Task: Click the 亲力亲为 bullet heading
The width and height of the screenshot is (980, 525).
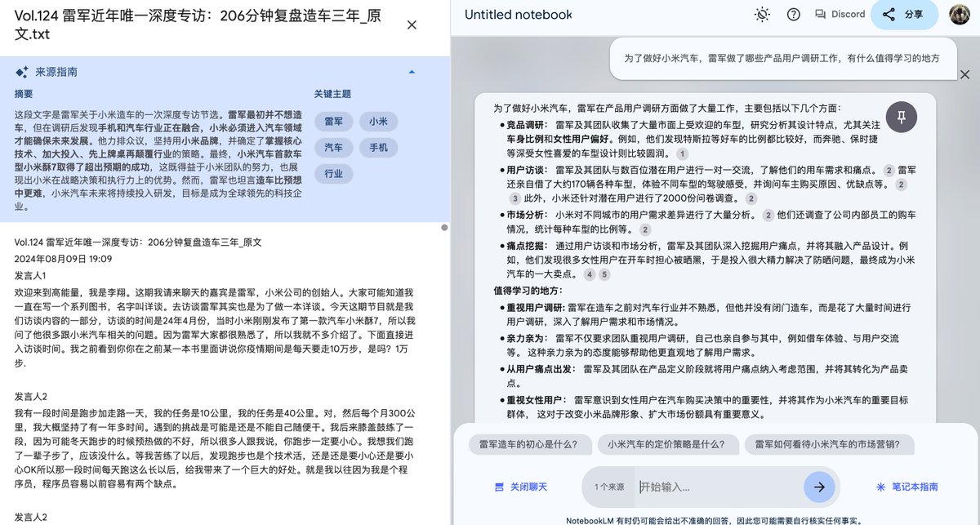Action: (527, 337)
